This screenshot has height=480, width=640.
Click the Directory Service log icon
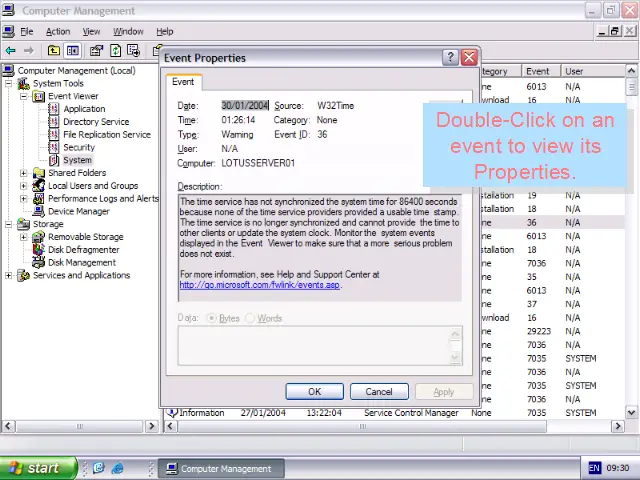click(54, 122)
